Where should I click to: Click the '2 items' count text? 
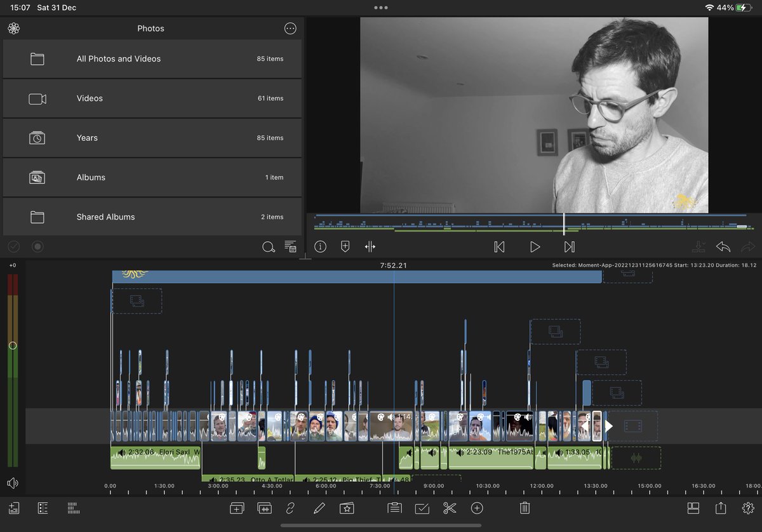272,217
